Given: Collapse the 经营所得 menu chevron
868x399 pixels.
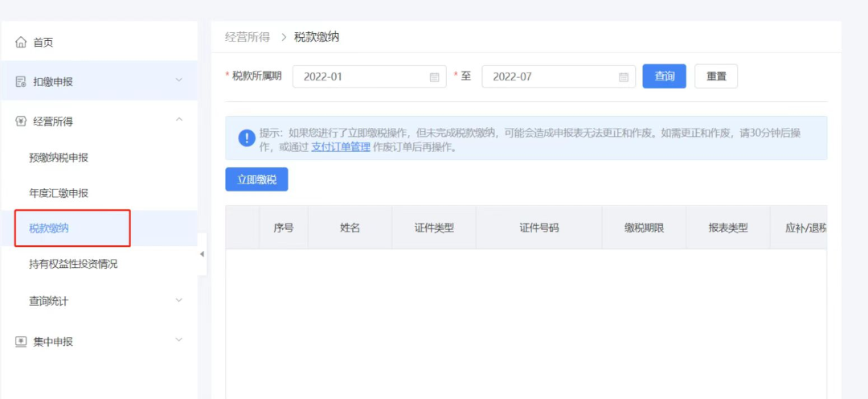Looking at the screenshot, I should pos(178,121).
